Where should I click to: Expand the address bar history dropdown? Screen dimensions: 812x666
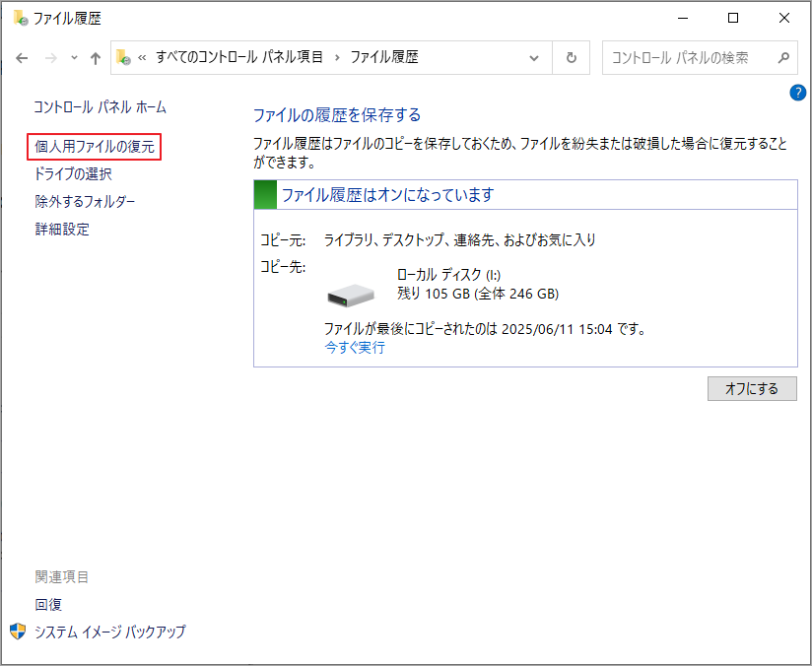(534, 58)
